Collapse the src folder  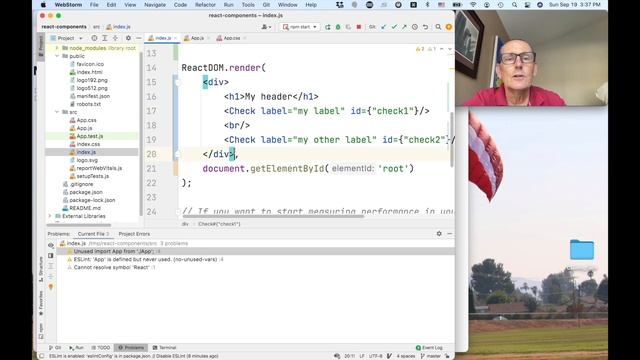[x=57, y=112]
